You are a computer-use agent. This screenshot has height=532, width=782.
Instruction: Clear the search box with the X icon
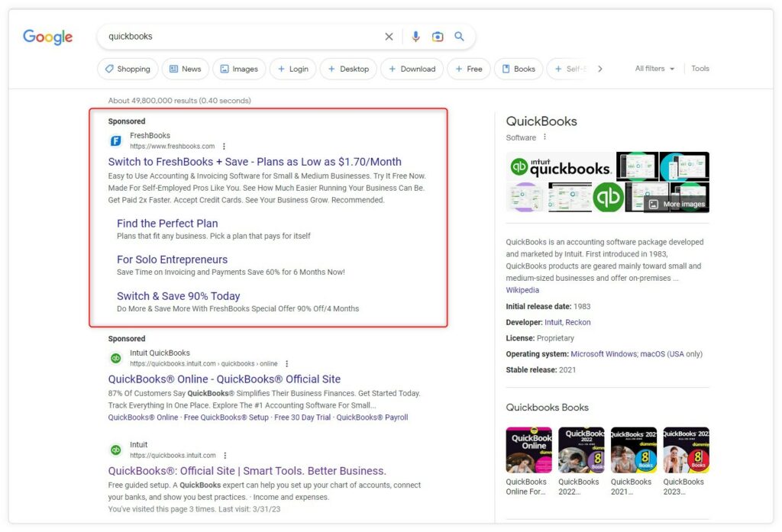click(x=389, y=37)
